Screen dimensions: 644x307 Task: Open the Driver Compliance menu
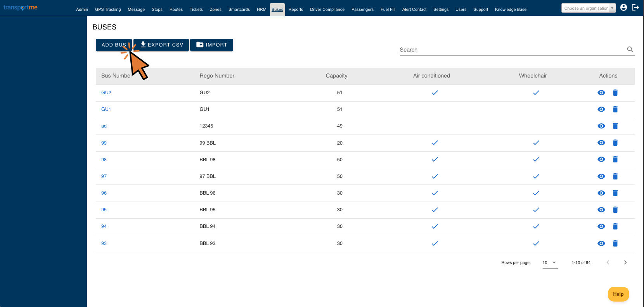[327, 9]
